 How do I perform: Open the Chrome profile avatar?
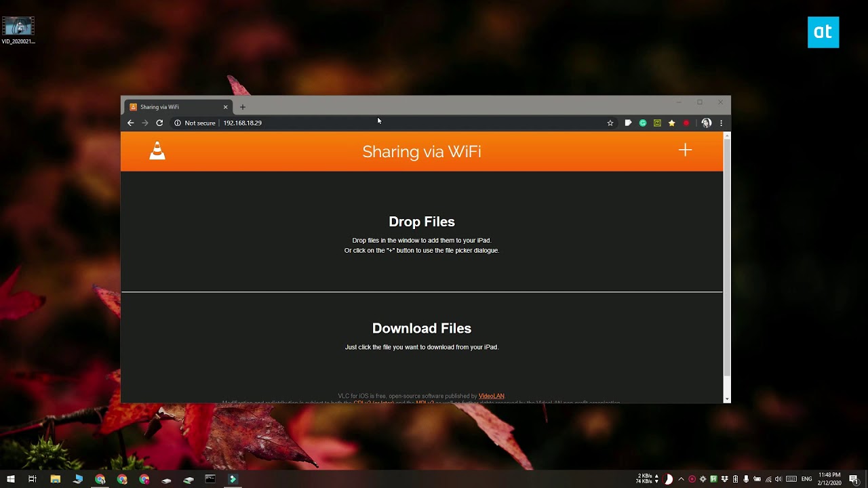(x=706, y=123)
